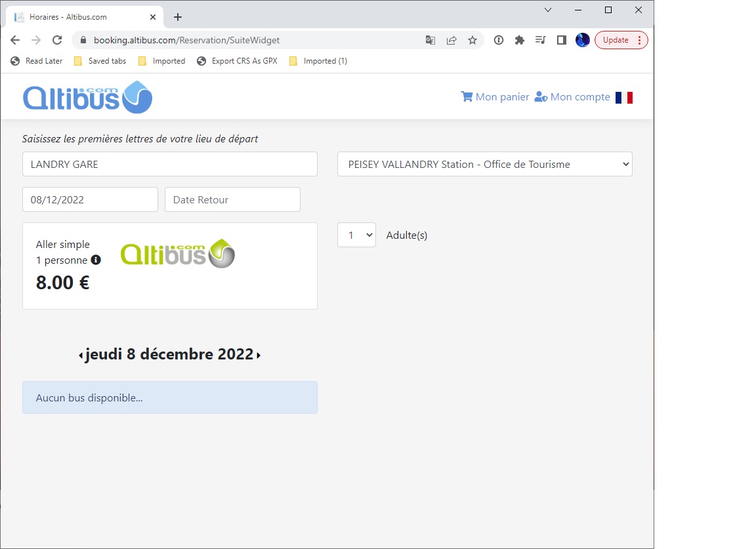Screen dimensions: 756x549
Task: Toggle the browser side panel
Action: coord(561,40)
